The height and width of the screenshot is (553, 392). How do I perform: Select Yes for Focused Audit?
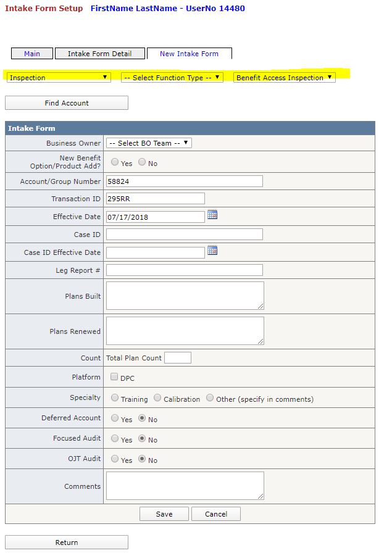point(115,438)
